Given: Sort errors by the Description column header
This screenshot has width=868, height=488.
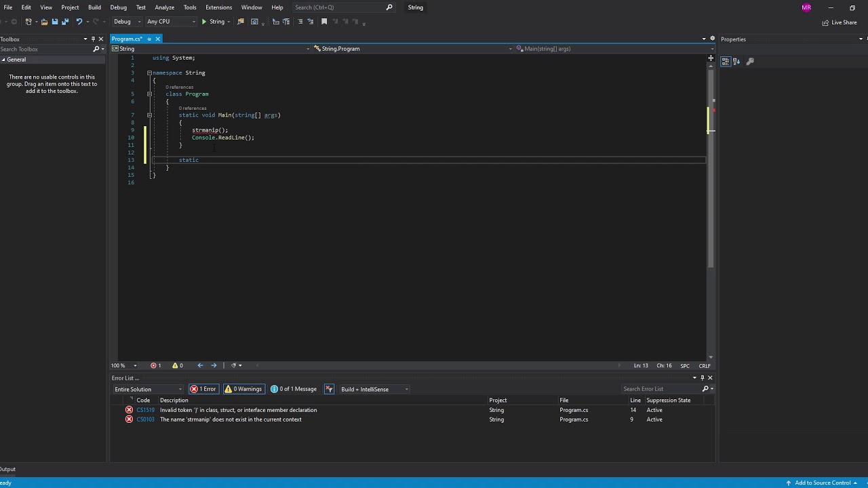Looking at the screenshot, I should pyautogui.click(x=174, y=401).
